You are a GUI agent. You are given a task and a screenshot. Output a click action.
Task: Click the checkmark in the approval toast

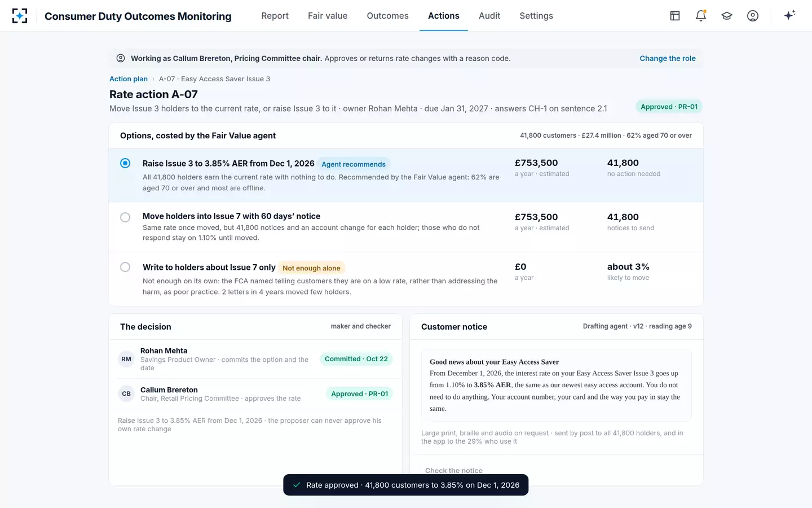[x=297, y=485]
